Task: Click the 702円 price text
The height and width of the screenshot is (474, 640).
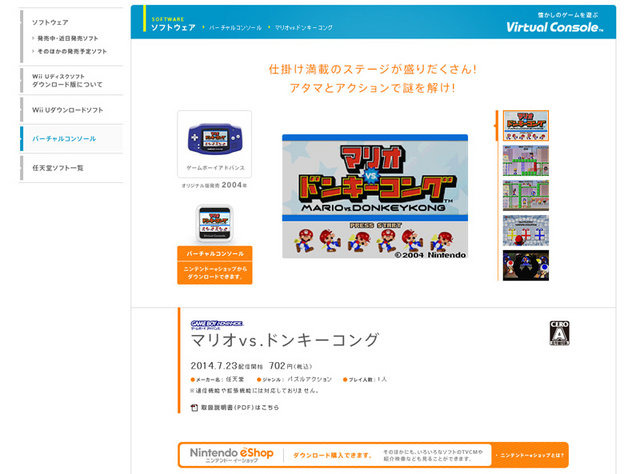Action: coord(290,366)
